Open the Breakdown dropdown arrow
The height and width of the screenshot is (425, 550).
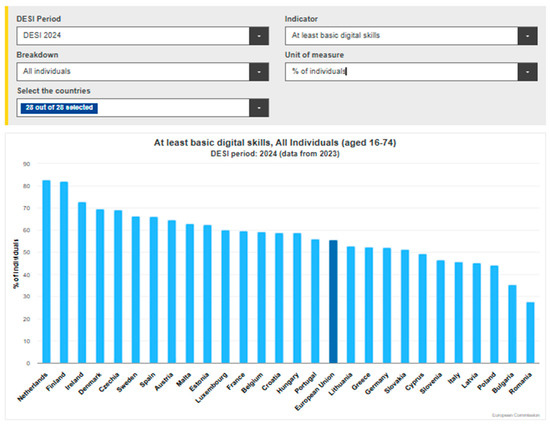[259, 72]
